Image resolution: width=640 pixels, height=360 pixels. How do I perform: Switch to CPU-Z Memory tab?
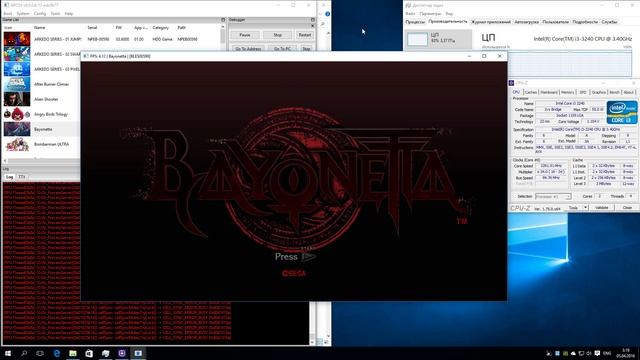coord(567,92)
